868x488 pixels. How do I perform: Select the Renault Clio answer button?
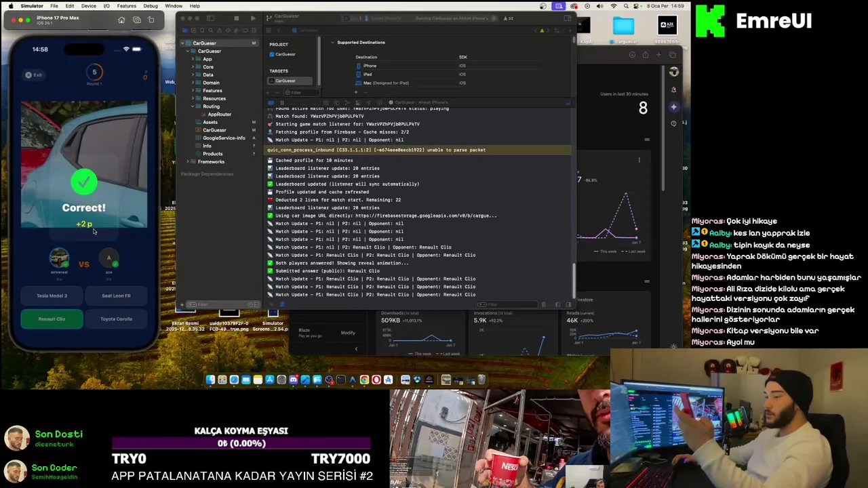[52, 319]
